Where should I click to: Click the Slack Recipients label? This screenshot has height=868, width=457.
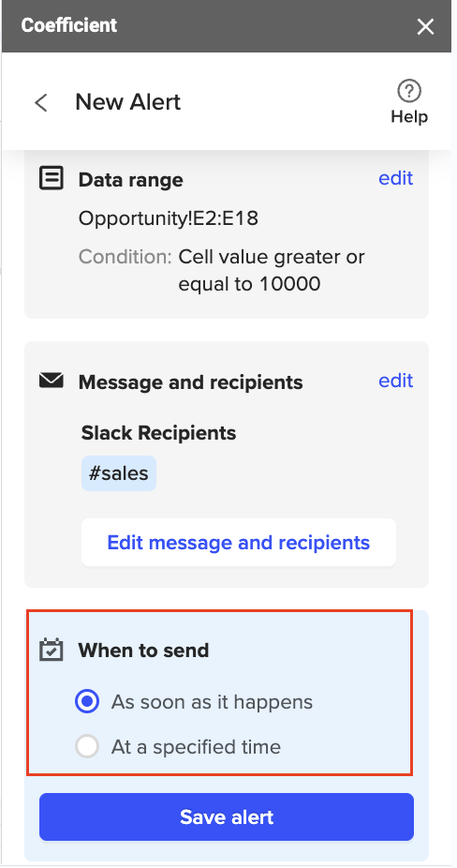159,432
